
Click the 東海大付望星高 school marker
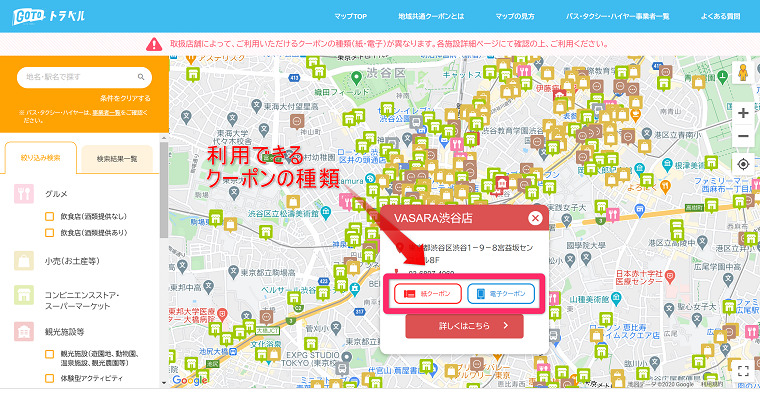pyautogui.click(x=256, y=107)
